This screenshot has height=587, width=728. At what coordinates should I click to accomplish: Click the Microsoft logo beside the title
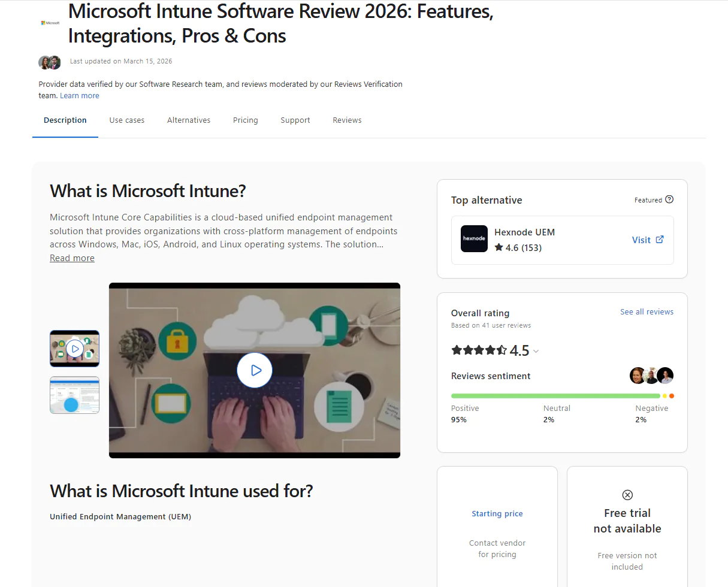click(50, 23)
